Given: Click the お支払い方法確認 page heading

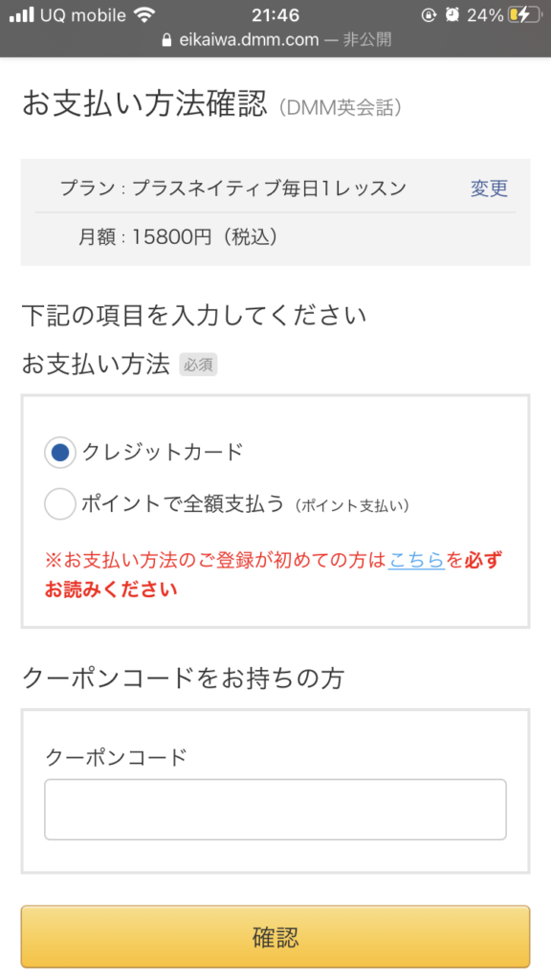Looking at the screenshot, I should [x=145, y=103].
